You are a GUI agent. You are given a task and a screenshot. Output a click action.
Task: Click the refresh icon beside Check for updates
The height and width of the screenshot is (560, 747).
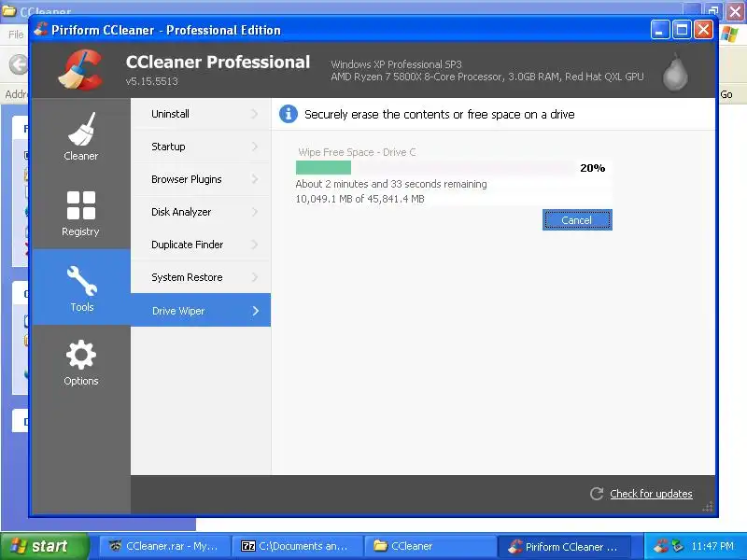click(x=597, y=494)
